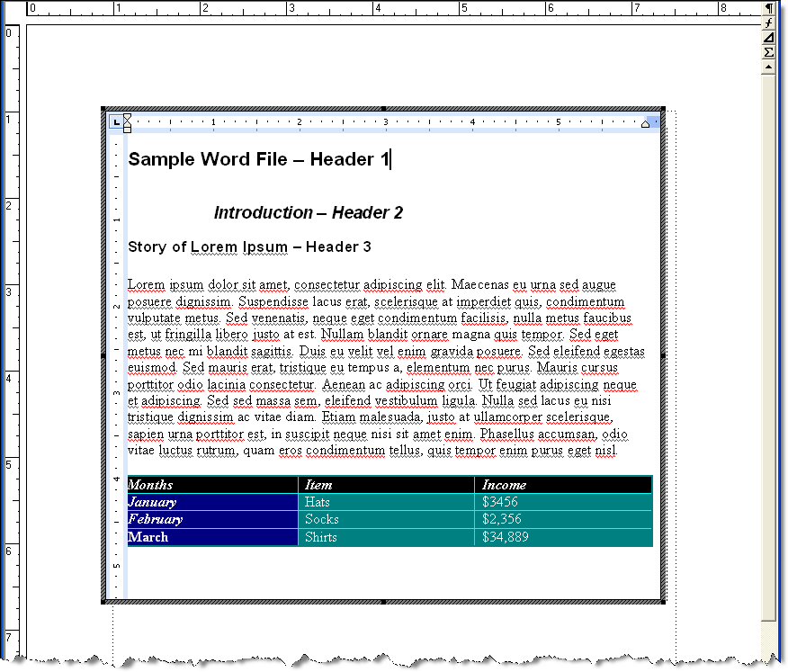The height and width of the screenshot is (672, 788).
Task: Click the scroll-up arrow on the vertical scrollbar
Action: point(768,67)
